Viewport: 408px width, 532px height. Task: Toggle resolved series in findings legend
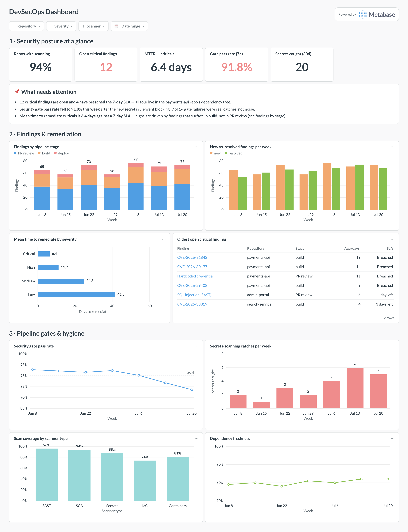click(x=233, y=153)
